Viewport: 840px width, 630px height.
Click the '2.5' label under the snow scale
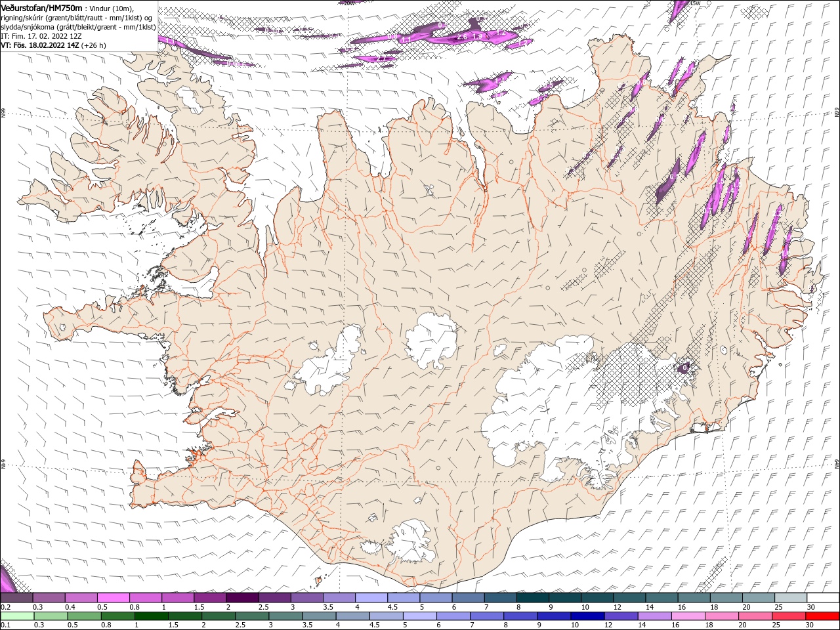pos(263,607)
